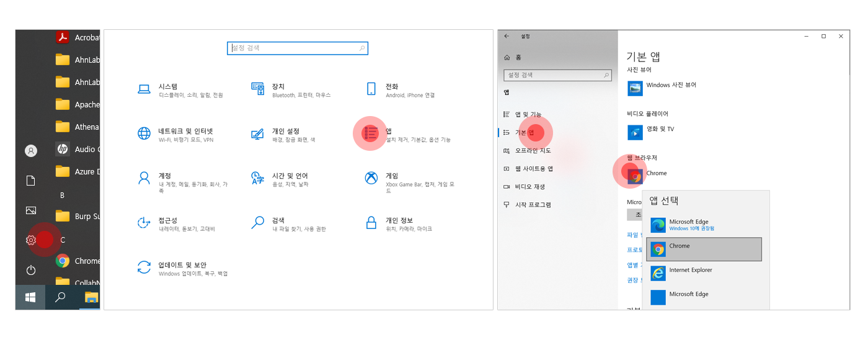Open the 계정 settings category

(184, 183)
